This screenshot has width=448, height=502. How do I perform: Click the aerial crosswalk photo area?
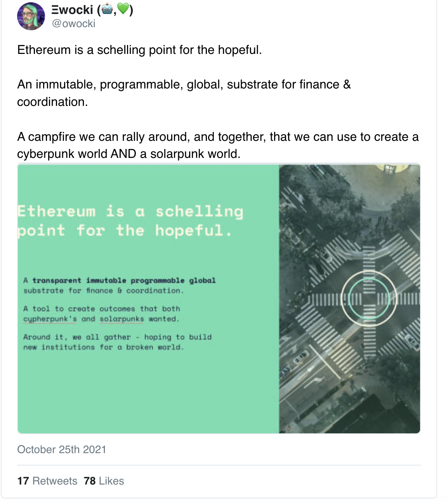point(349,298)
